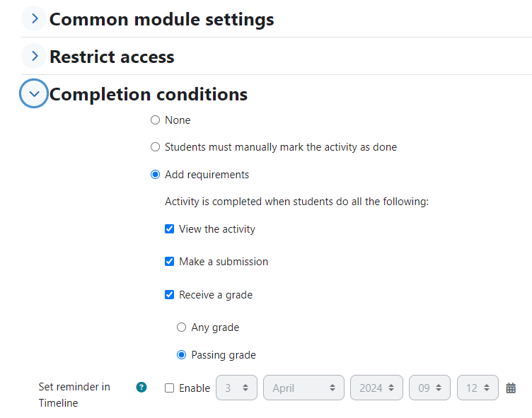This screenshot has width=532, height=418.
Task: Select Students must manually mark as done
Action: (x=155, y=147)
